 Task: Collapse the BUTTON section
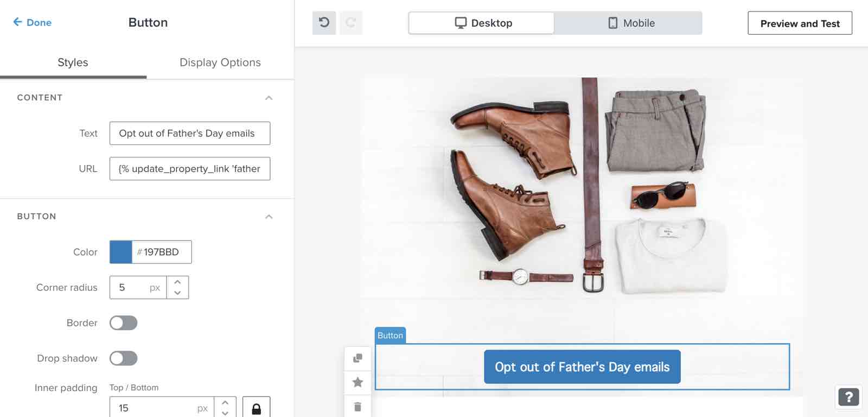(267, 216)
